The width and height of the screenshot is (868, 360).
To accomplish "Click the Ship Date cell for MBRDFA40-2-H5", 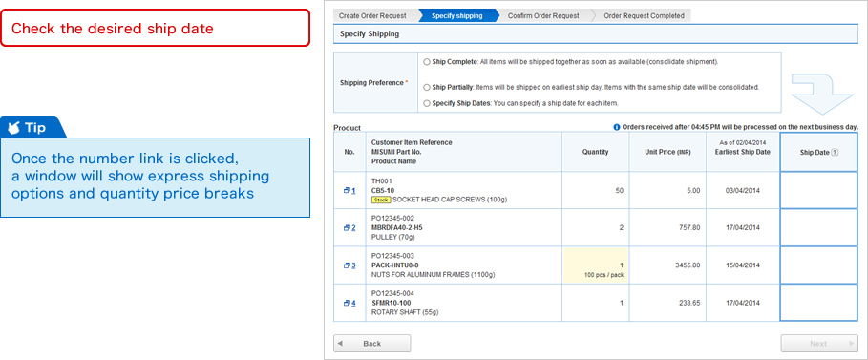I will point(818,227).
